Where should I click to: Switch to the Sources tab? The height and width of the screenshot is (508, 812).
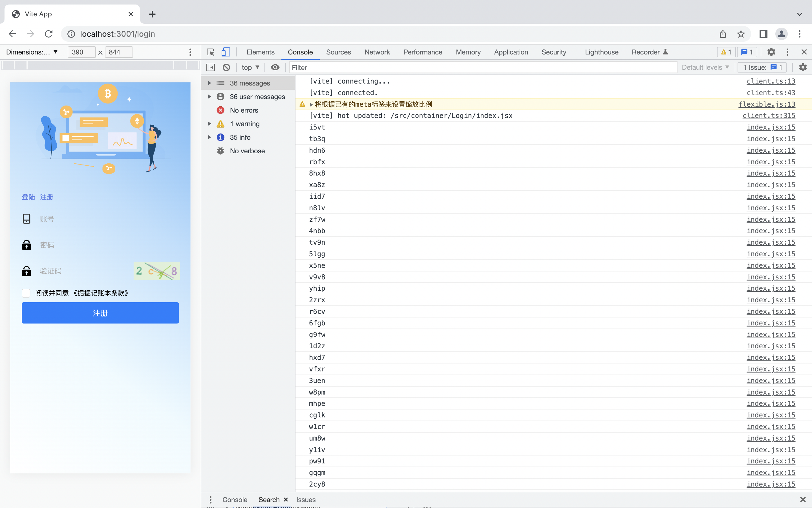[x=338, y=52]
